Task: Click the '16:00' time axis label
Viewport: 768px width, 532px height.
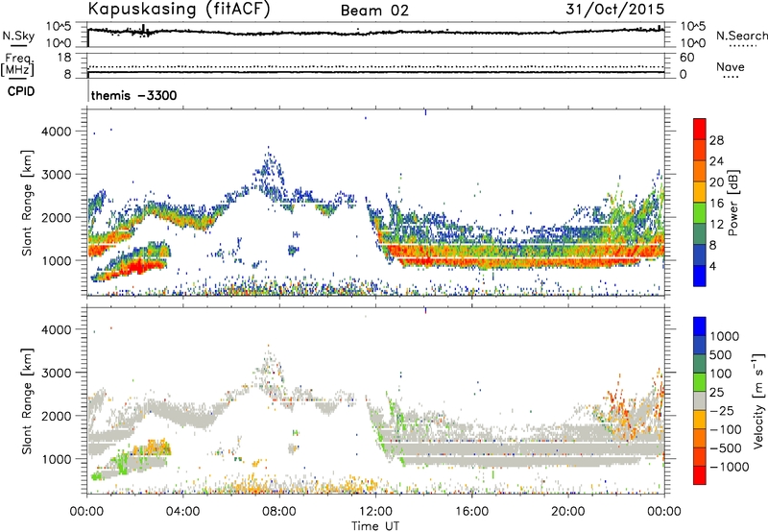Action: (x=471, y=512)
